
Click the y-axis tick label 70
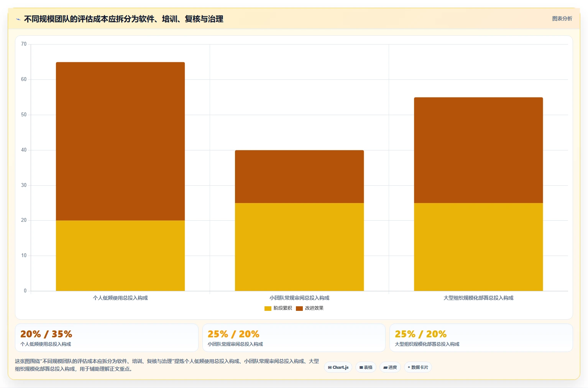pos(24,44)
